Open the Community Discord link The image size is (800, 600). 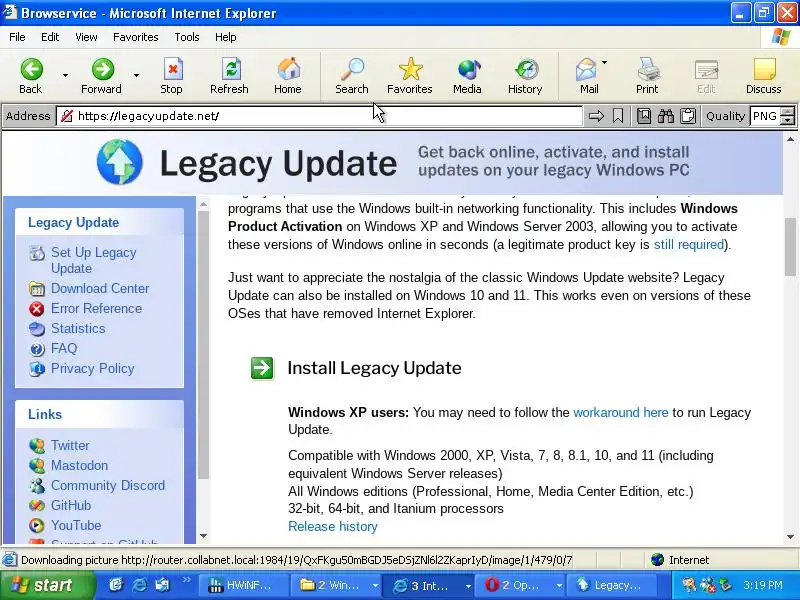tap(108, 485)
